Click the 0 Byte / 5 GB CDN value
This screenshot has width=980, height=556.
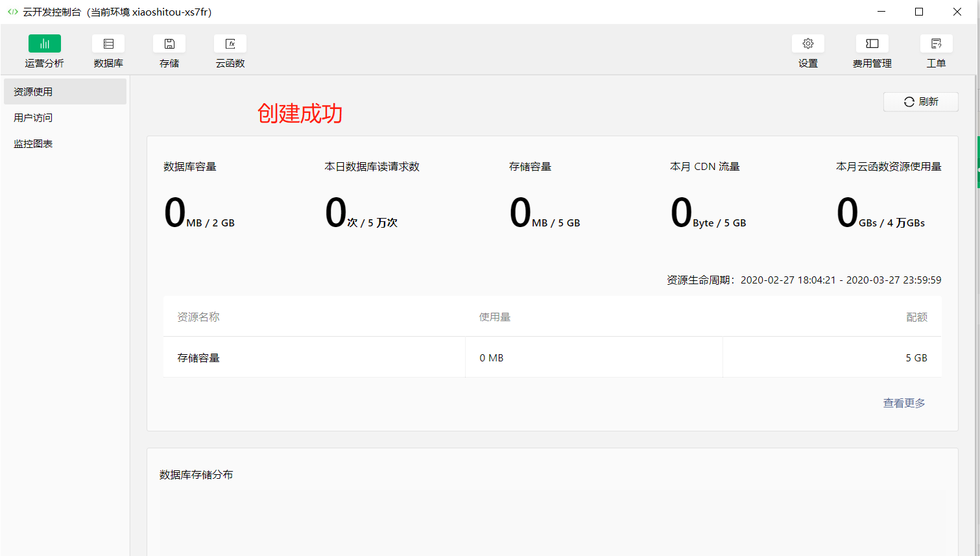(708, 213)
